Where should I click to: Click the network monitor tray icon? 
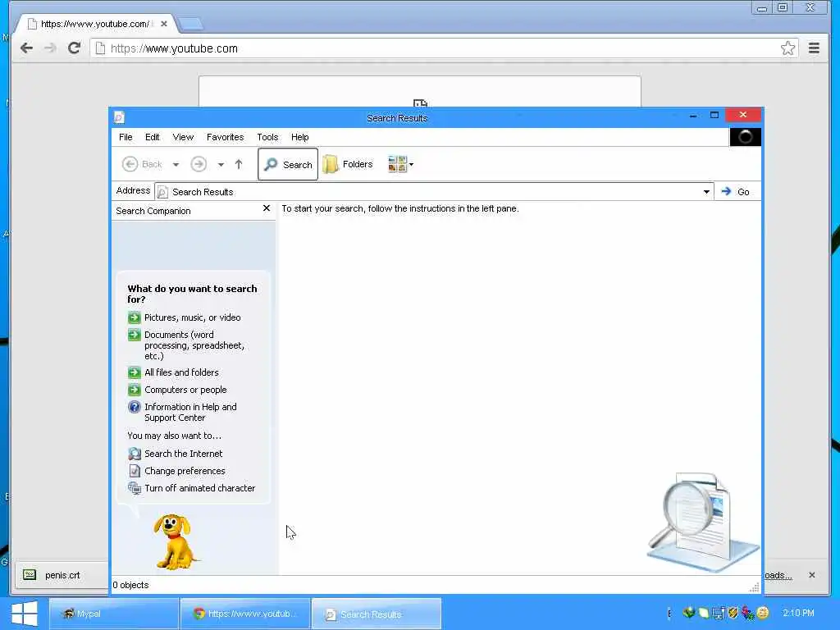[x=719, y=613]
